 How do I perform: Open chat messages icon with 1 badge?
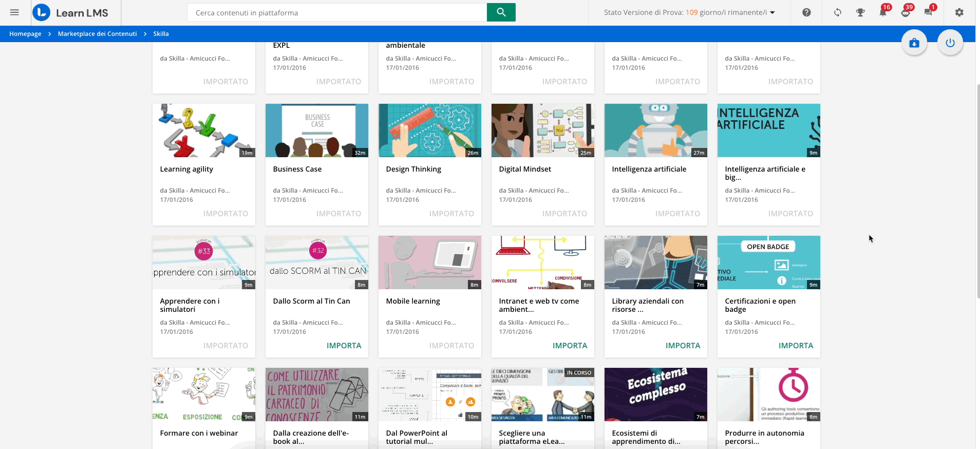pos(928,12)
